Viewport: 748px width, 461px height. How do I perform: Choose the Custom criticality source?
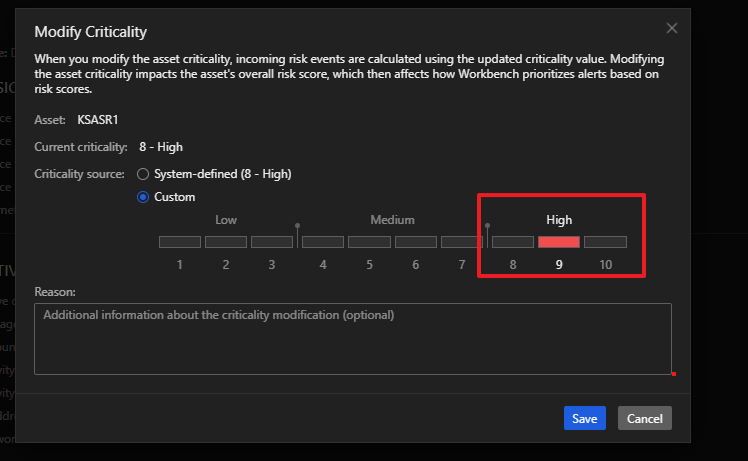143,197
